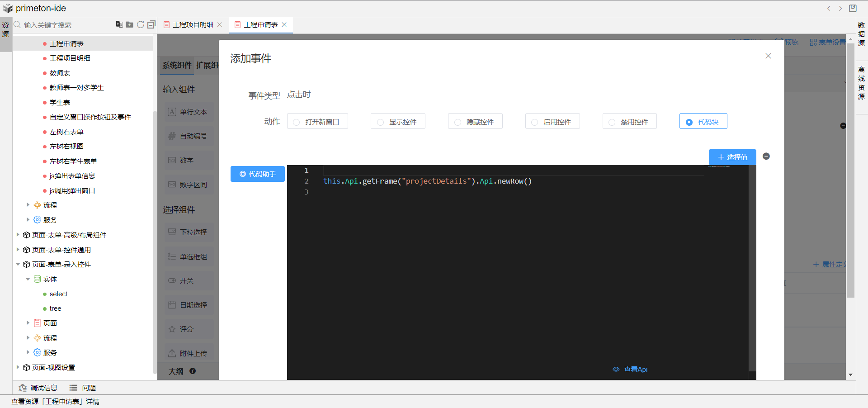The image size is (868, 408).
Task: Click the new folder icon
Action: (130, 24)
